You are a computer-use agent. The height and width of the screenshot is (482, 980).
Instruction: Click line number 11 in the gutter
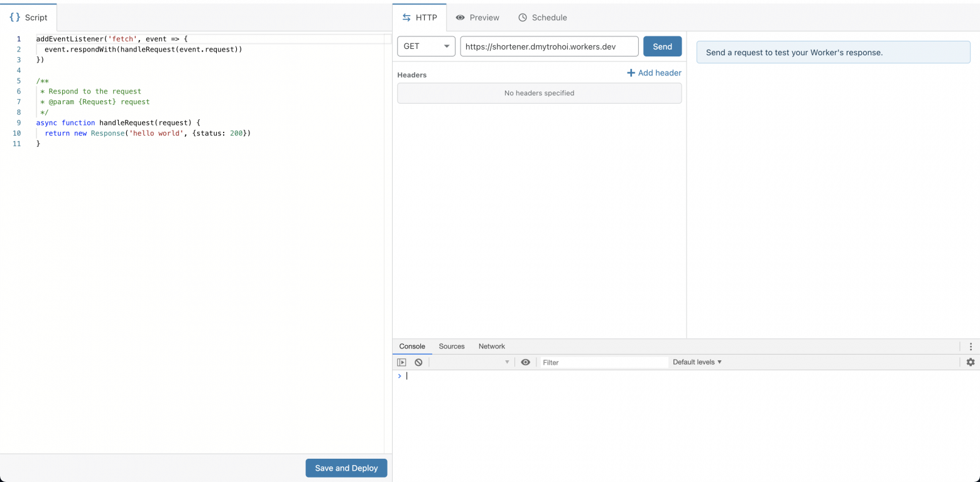(16, 144)
